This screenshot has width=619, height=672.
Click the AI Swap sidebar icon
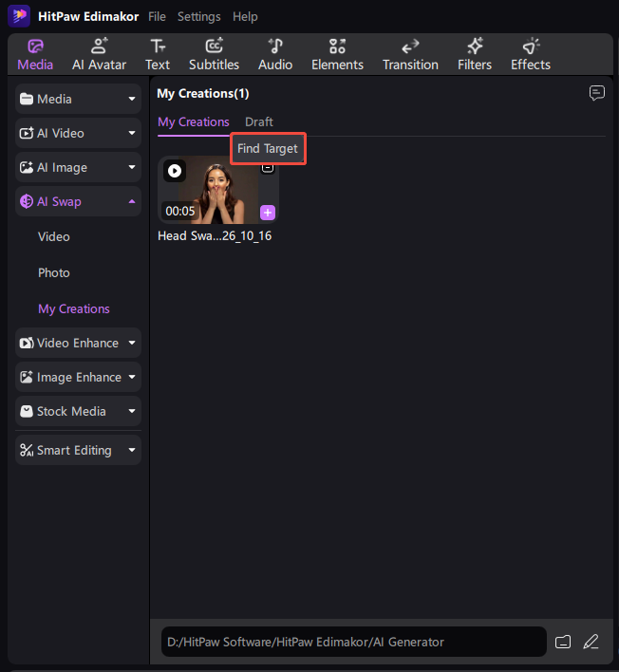27,201
